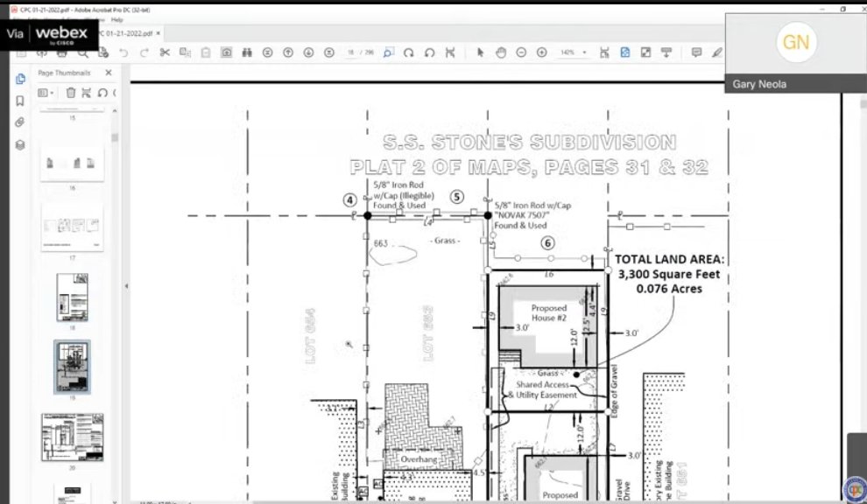This screenshot has height=504, width=867.
Task: Open the Help menu
Action: 116,20
